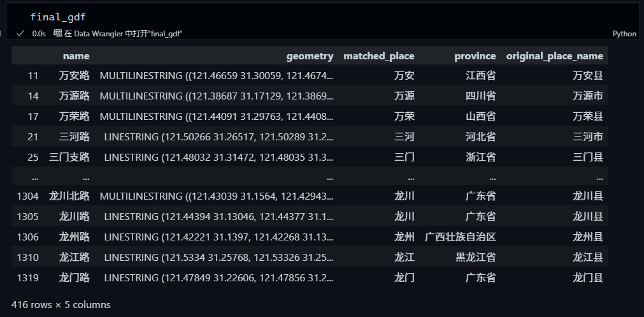The image size is (644, 317).
Task: Click 广西壮族自治区 province cell
Action: (460, 237)
